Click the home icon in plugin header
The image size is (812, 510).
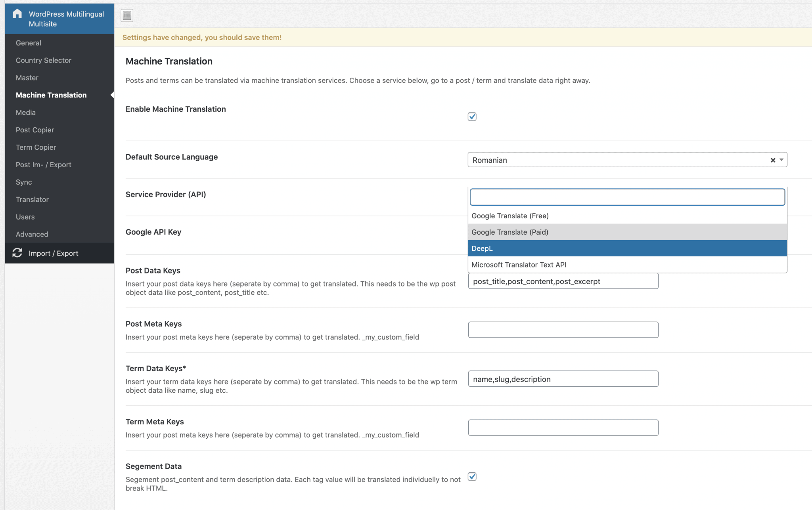click(x=17, y=14)
